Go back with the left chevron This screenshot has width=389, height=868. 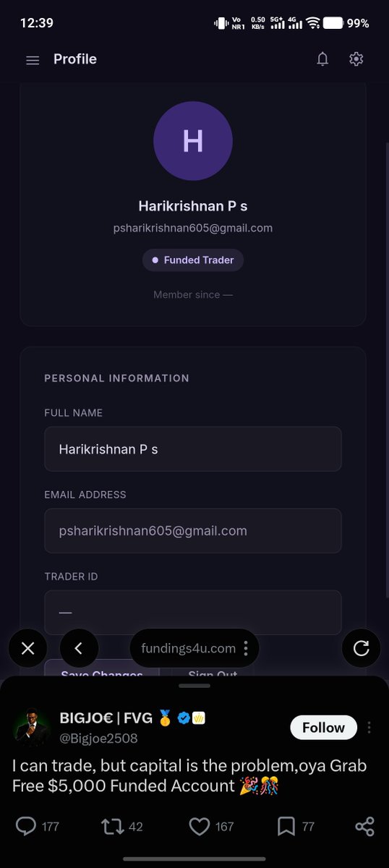tap(79, 648)
